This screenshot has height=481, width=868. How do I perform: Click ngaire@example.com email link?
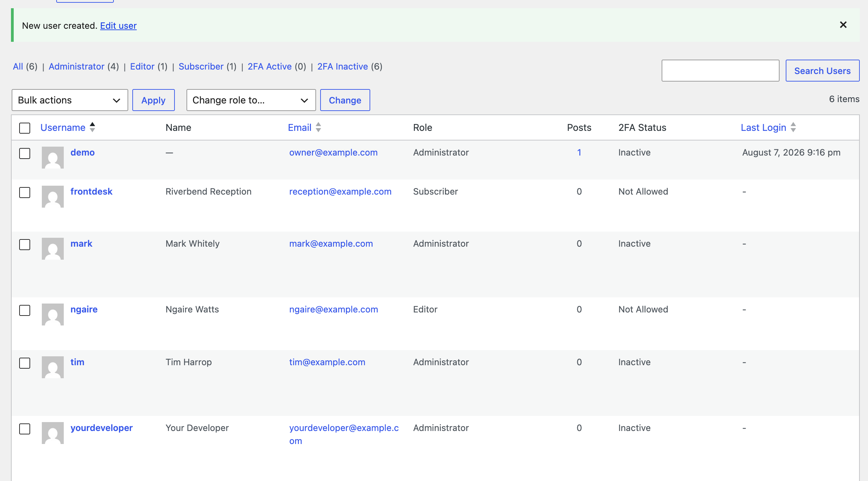334,309
